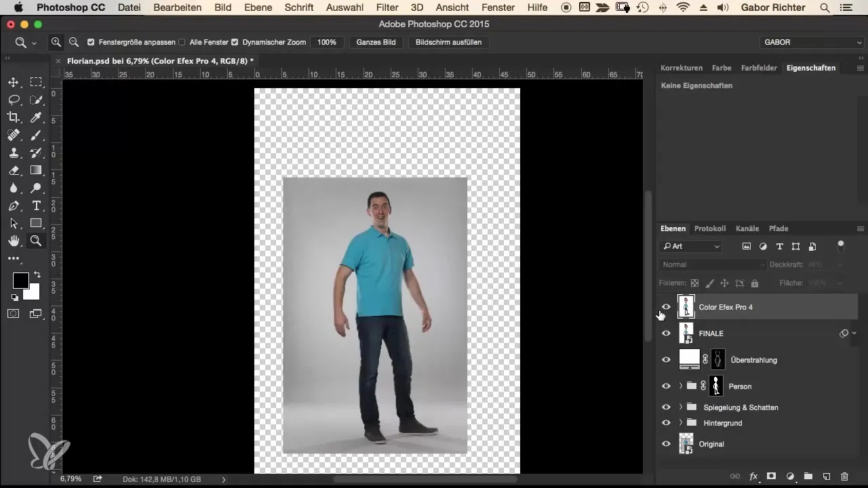Click the Bildschirm ausfüllen button
The height and width of the screenshot is (488, 868).
448,42
